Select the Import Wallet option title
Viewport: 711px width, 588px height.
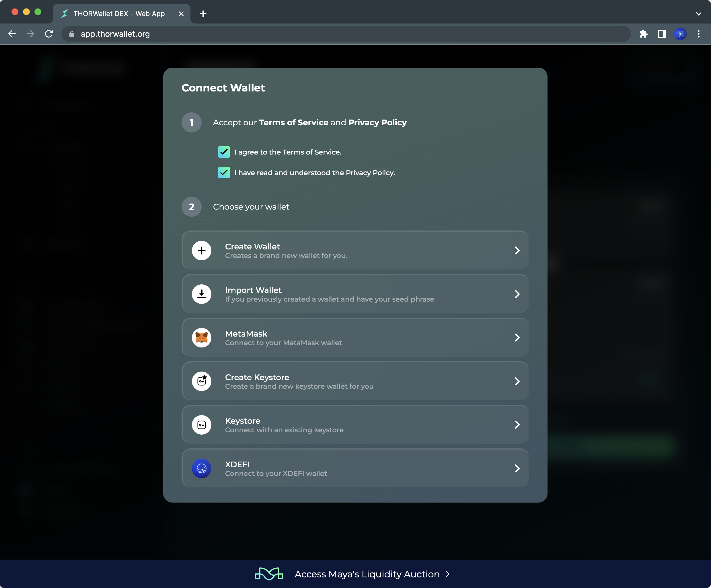tap(253, 290)
